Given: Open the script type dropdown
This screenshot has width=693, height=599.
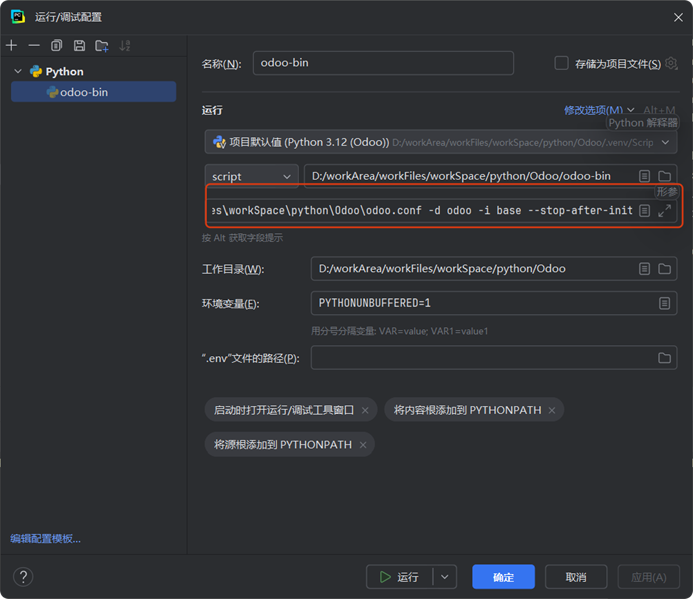Looking at the screenshot, I should click(x=251, y=176).
